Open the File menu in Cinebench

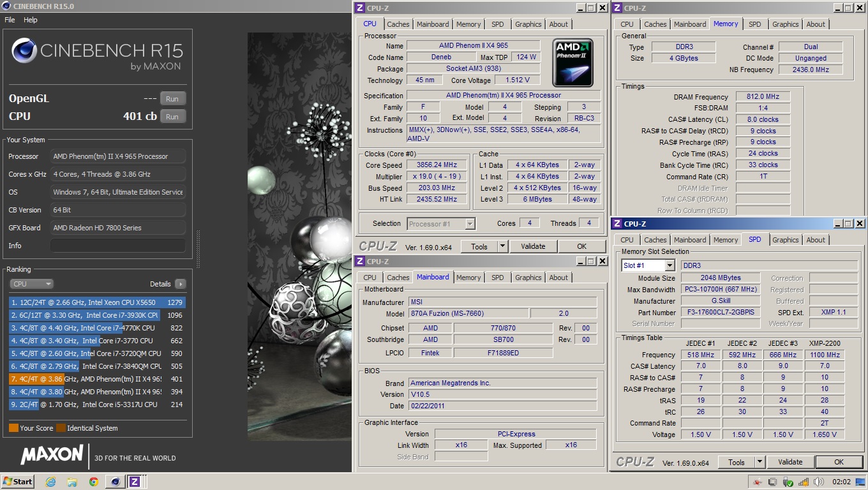pos(10,20)
